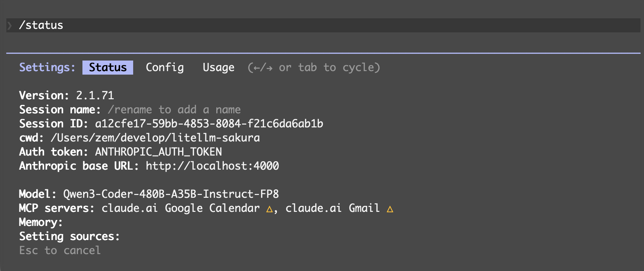The image size is (644, 271).
Task: Click the cwd path litellm-sakura
Action: tap(155, 138)
